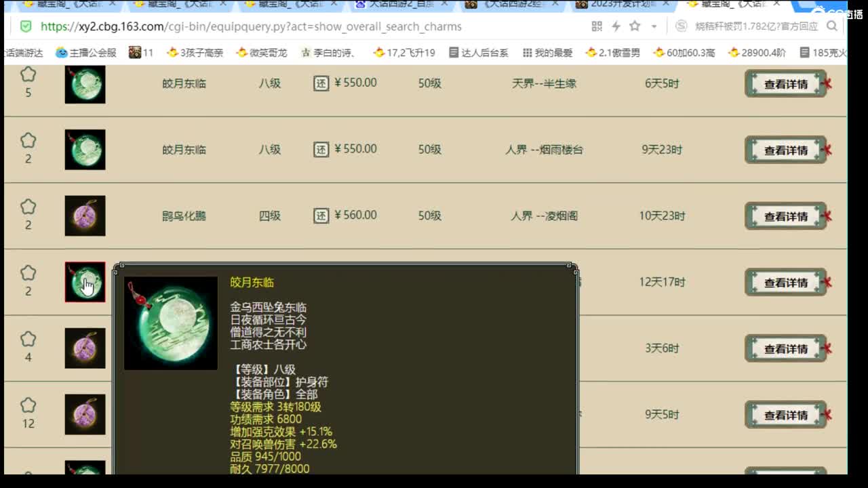The image size is (868, 488).
Task: Open the 60加60.3高 bookmark
Action: [684, 52]
